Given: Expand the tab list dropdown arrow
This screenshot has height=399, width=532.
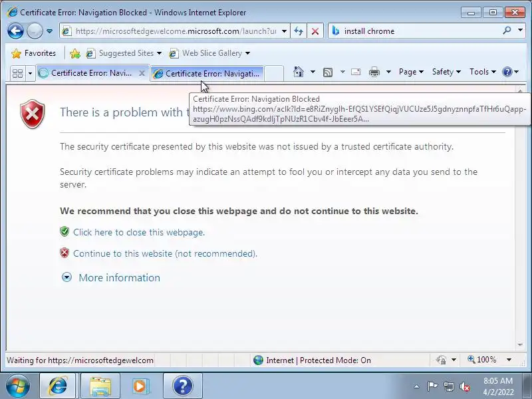Looking at the screenshot, I should [30, 73].
